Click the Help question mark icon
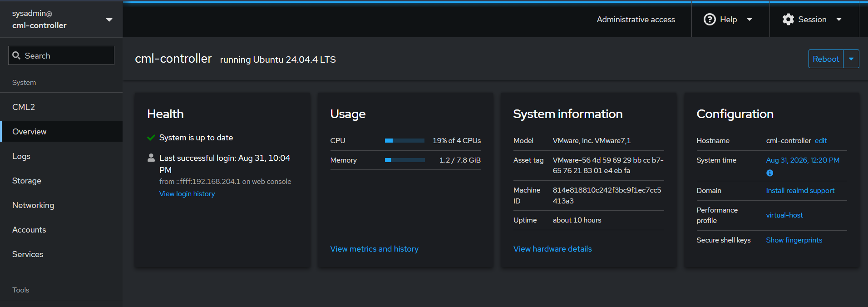 710,20
